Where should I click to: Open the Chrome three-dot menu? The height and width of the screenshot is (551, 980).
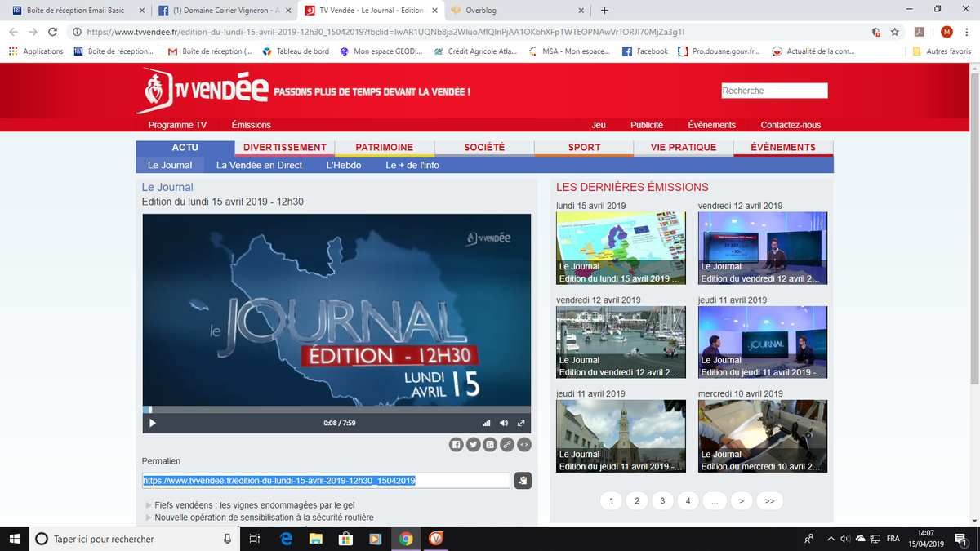click(x=968, y=32)
